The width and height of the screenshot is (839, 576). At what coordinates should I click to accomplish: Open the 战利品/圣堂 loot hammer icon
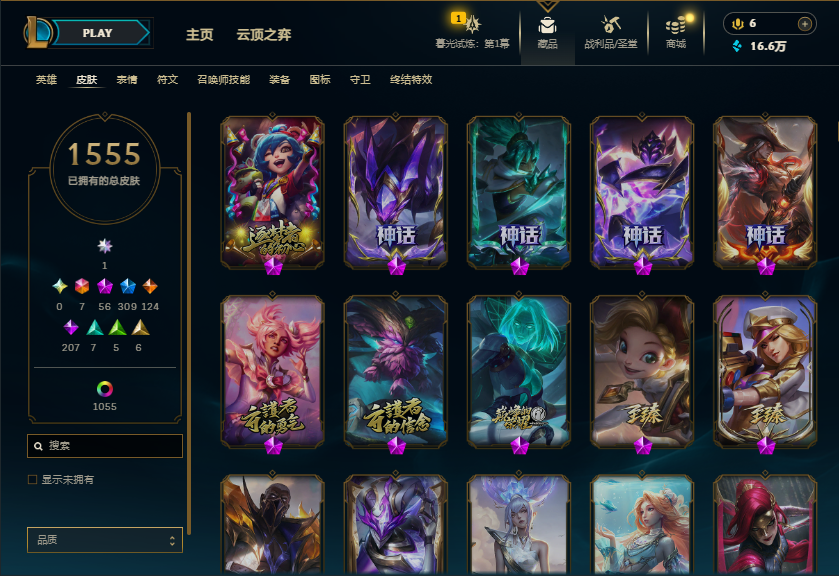pos(611,25)
